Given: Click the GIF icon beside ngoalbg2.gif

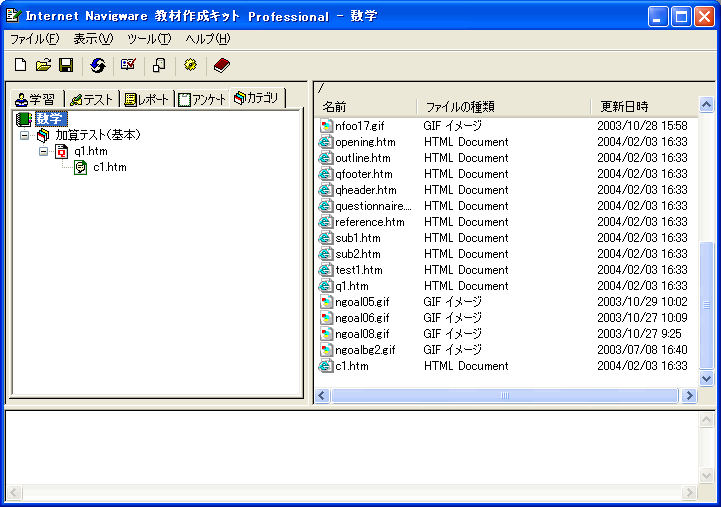Looking at the screenshot, I should pyautogui.click(x=326, y=350).
